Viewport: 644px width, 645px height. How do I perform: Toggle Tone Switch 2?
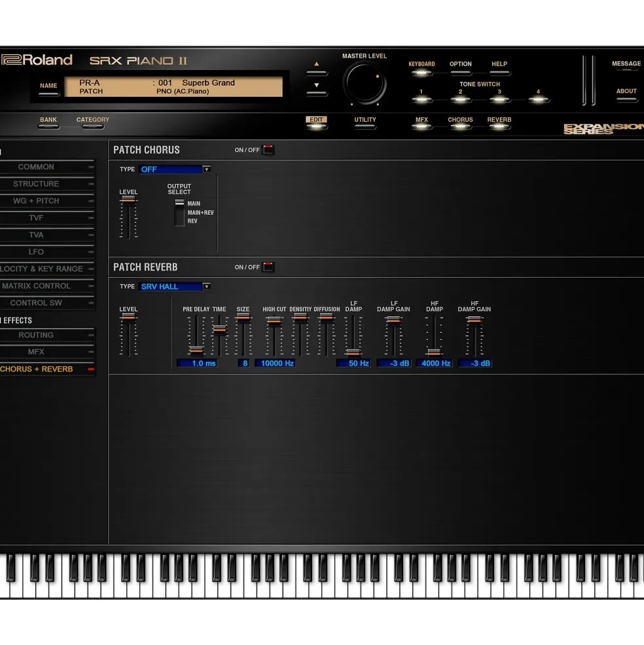tap(461, 99)
